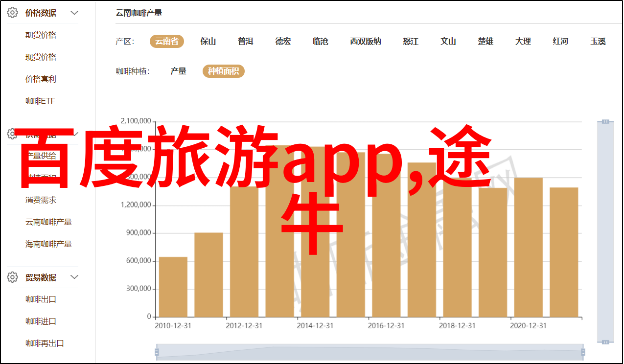Click the 2010-12-31 axis label

(x=173, y=325)
